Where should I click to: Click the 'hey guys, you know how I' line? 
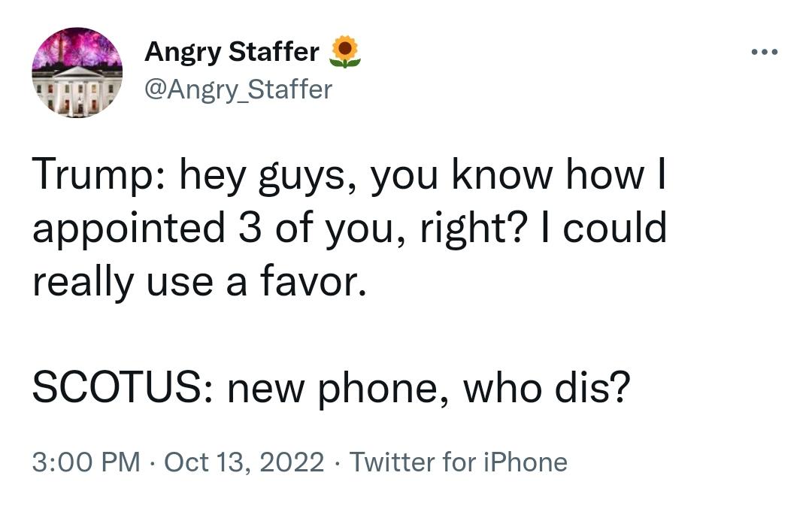click(x=423, y=176)
